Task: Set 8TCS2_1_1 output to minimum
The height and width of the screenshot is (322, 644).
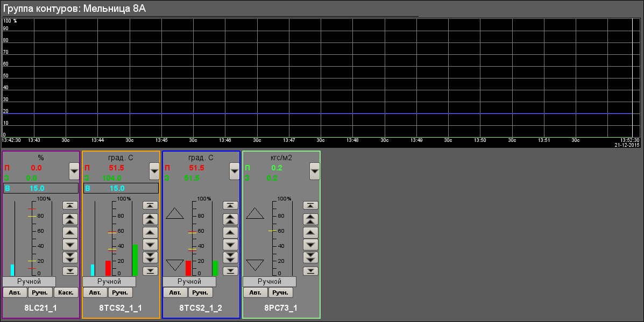Action: pos(150,271)
